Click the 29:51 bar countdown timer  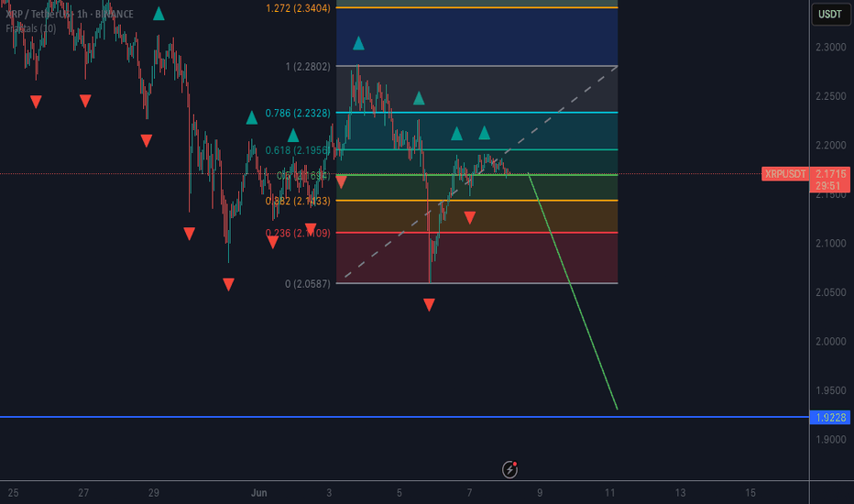827,186
